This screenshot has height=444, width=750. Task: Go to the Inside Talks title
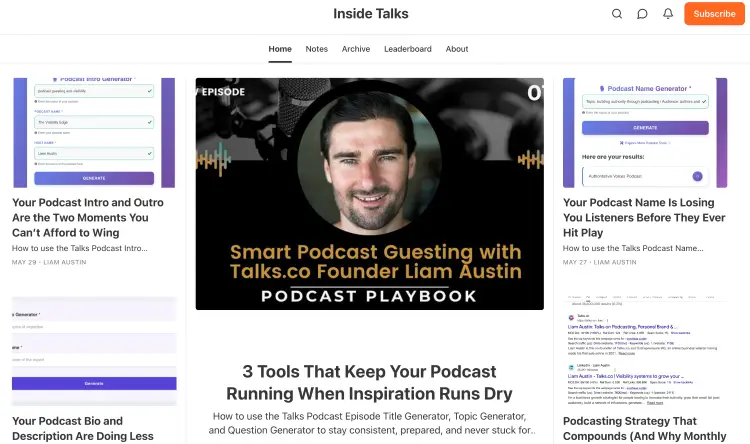pyautogui.click(x=371, y=14)
